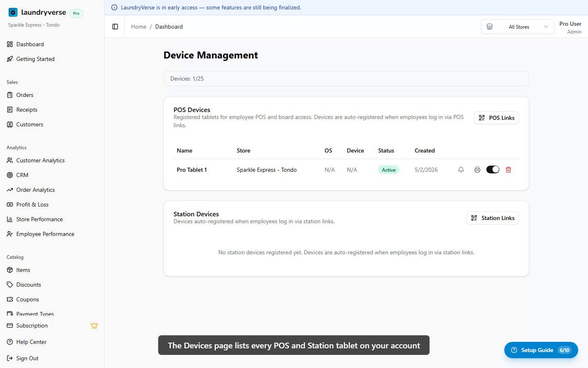Click the QR icon in Station Links
This screenshot has width=588, height=368.
pyautogui.click(x=474, y=218)
